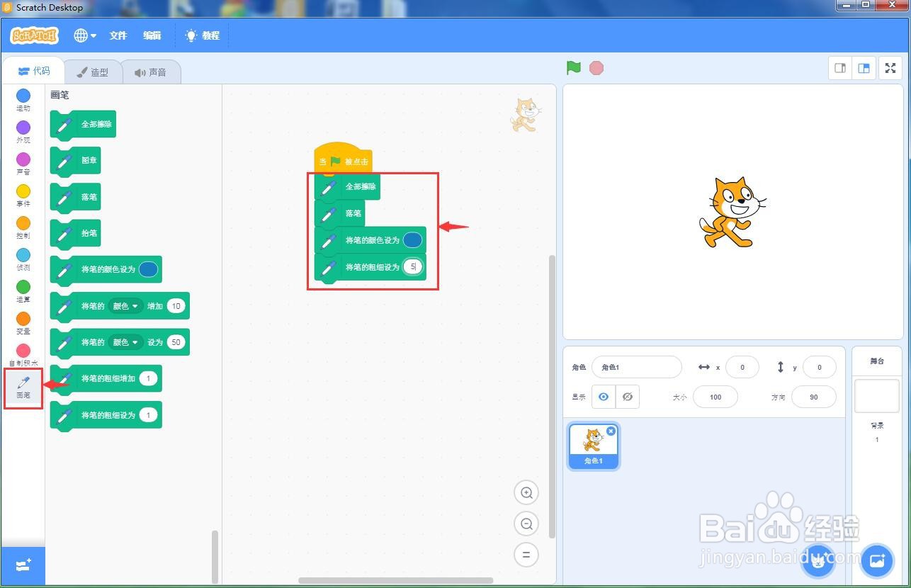Open the language globe dropdown
Image resolution: width=911 pixels, height=588 pixels.
[84, 35]
